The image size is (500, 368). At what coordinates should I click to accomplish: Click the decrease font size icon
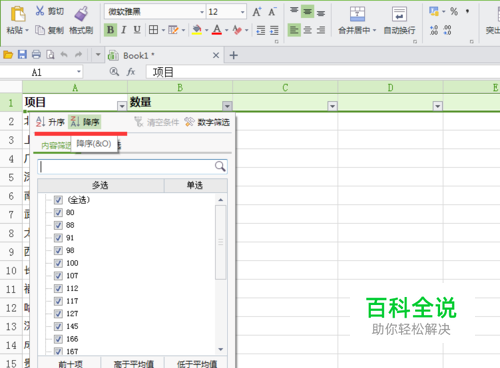click(x=272, y=12)
